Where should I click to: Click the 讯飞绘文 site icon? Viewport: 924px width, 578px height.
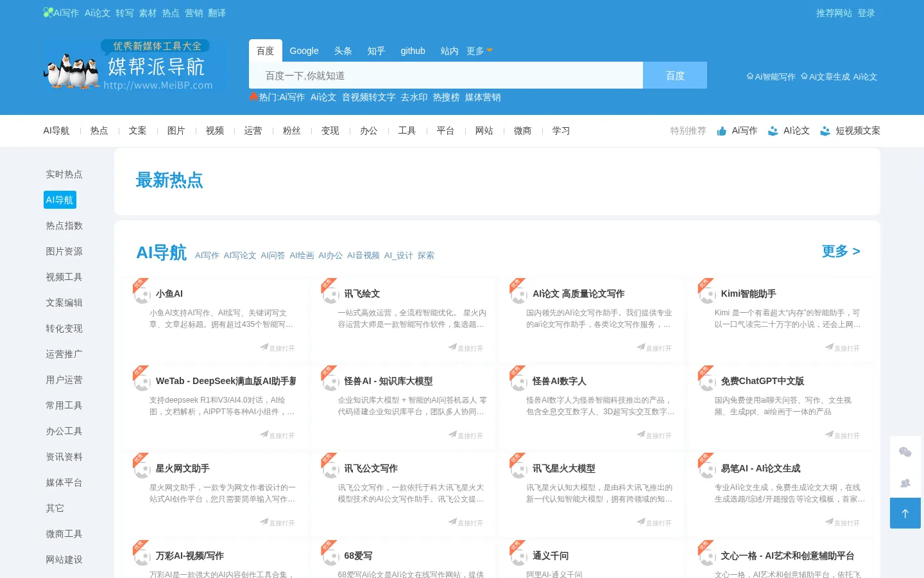tap(330, 294)
